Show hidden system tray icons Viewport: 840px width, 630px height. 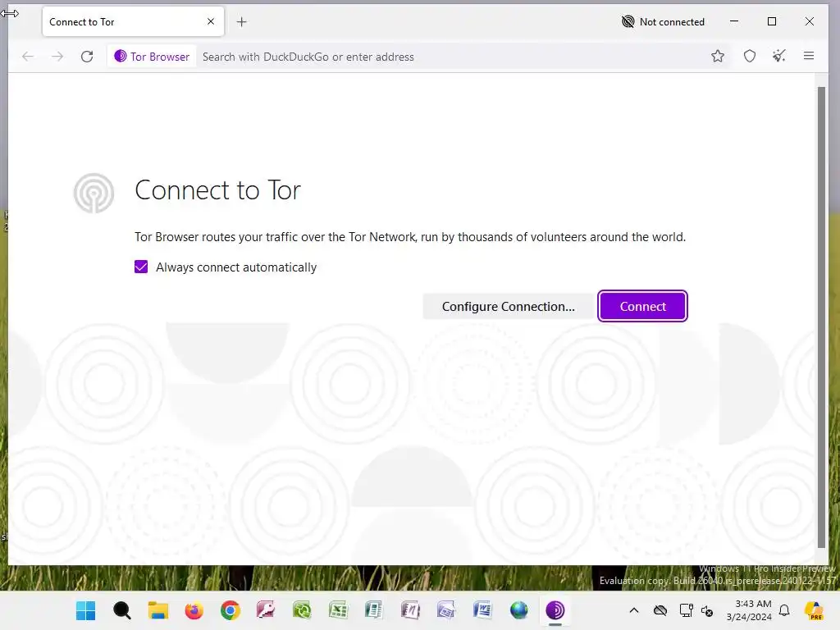634,610
